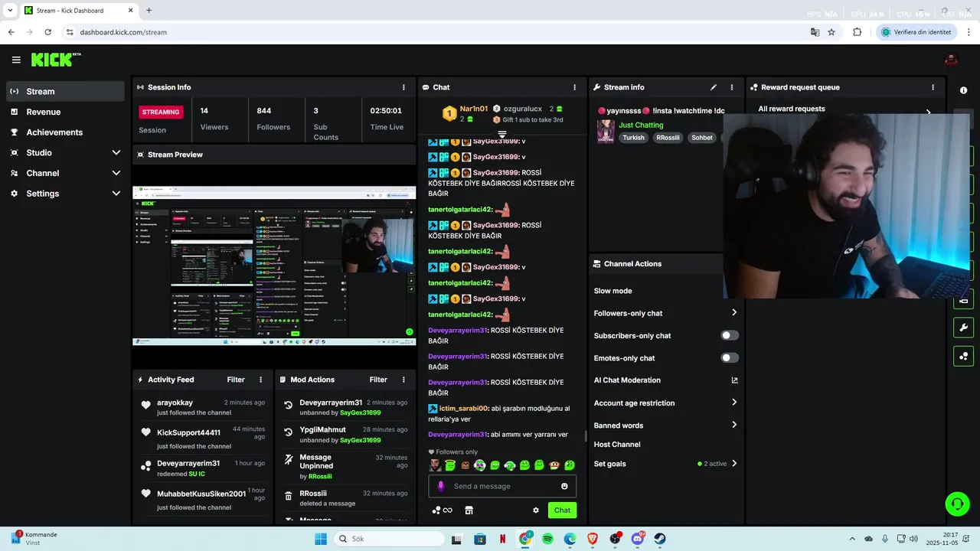This screenshot has width=980, height=551.
Task: Open Stream info panel three-dot menu
Action: click(731, 87)
